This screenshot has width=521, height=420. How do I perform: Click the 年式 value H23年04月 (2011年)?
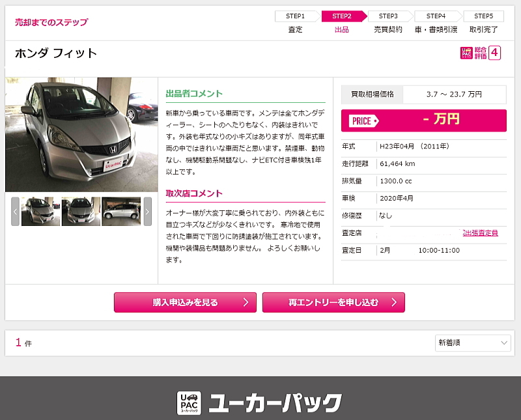(415, 147)
